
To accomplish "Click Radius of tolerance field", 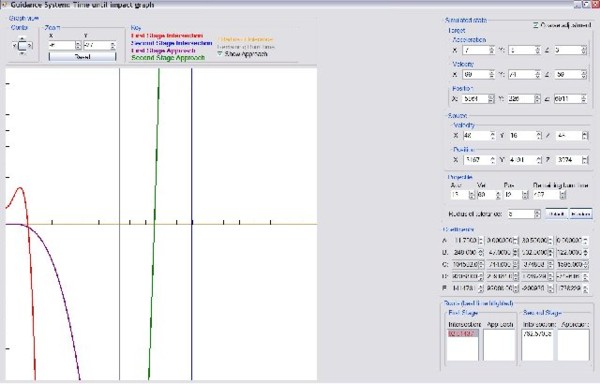I will point(521,214).
